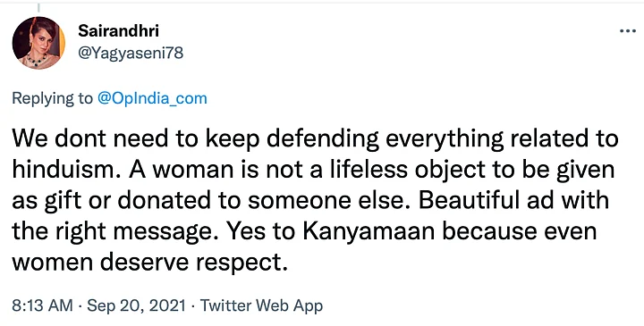
Task: Click the 'We dont need' opening words
Action: (x=90, y=139)
